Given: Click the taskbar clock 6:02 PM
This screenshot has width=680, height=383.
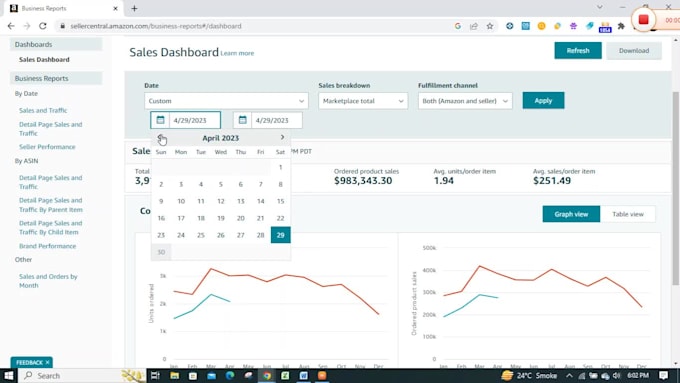Looking at the screenshot, I should pyautogui.click(x=638, y=376).
